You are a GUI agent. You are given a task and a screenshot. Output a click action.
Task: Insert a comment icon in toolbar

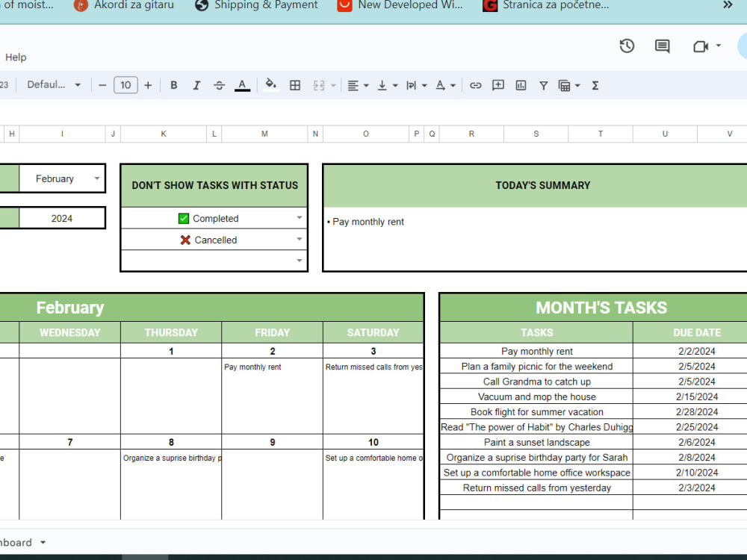click(498, 85)
